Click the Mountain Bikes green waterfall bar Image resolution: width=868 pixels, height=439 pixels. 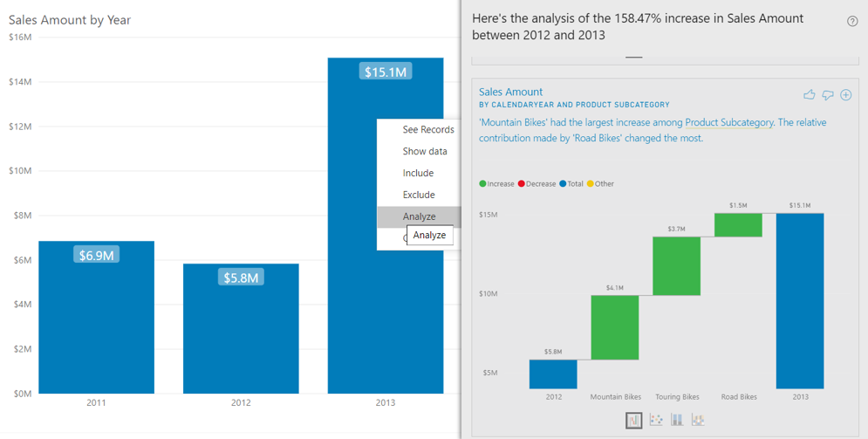(614, 327)
